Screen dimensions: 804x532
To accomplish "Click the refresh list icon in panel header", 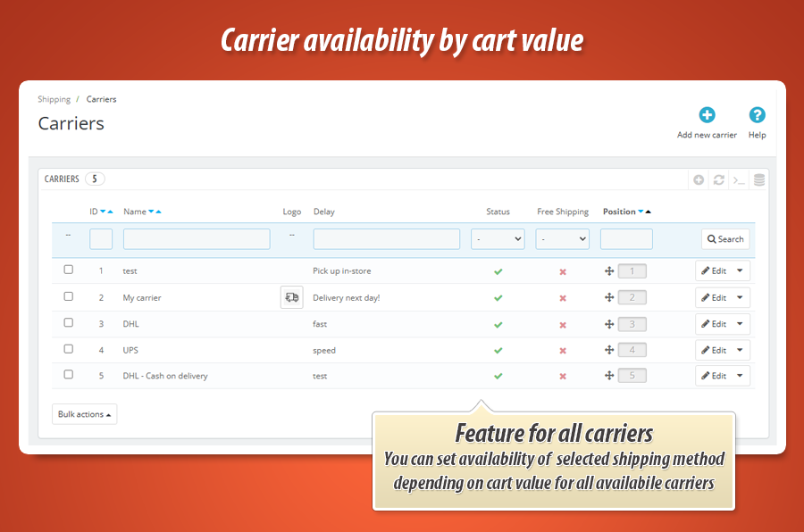I will pyautogui.click(x=718, y=180).
